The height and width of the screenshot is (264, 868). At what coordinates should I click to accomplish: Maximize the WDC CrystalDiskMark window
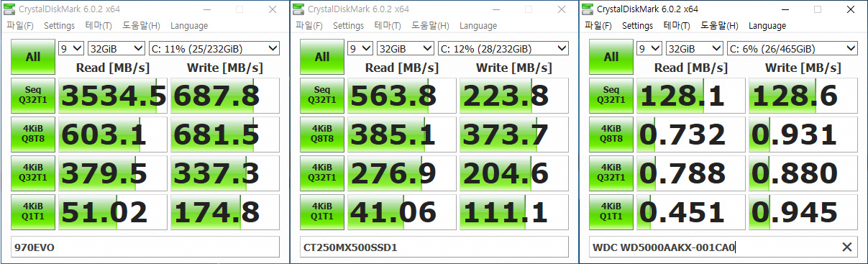click(x=818, y=9)
